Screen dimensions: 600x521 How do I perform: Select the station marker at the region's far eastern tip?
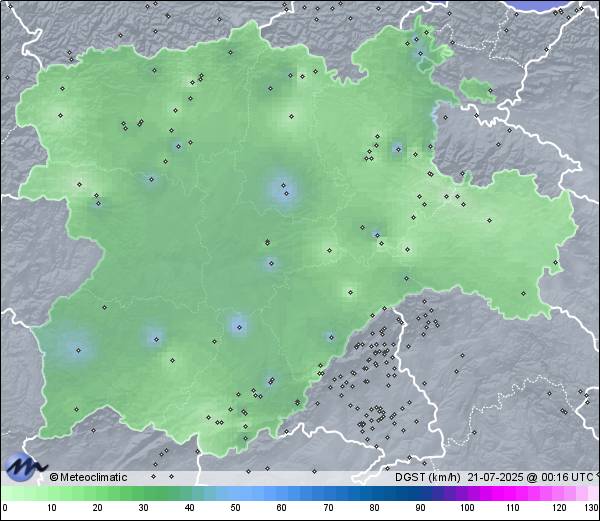pyautogui.click(x=555, y=262)
